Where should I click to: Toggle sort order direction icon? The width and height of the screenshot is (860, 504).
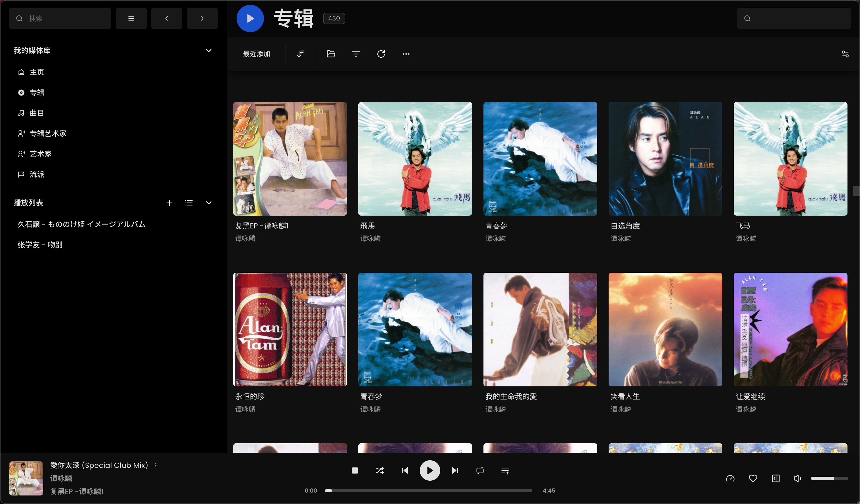pos(301,54)
